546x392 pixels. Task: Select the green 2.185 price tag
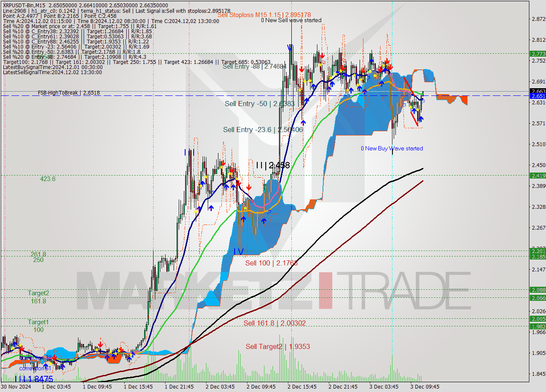[x=537, y=257]
